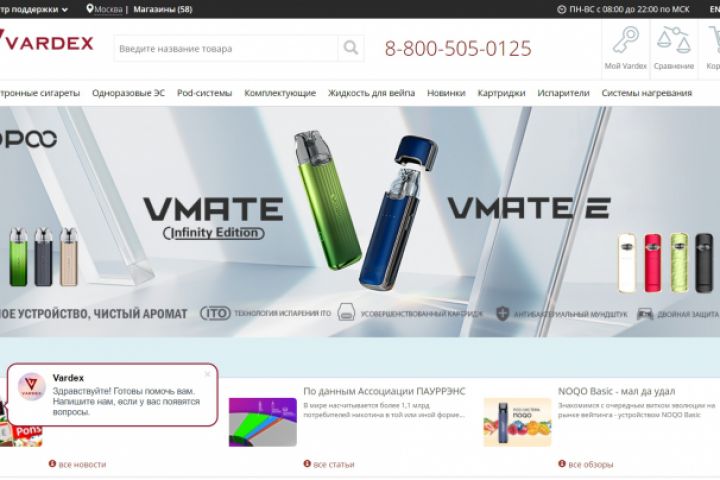This screenshot has width=720, height=480.
Task: Click the location pin icon near Москва
Action: [x=90, y=9]
